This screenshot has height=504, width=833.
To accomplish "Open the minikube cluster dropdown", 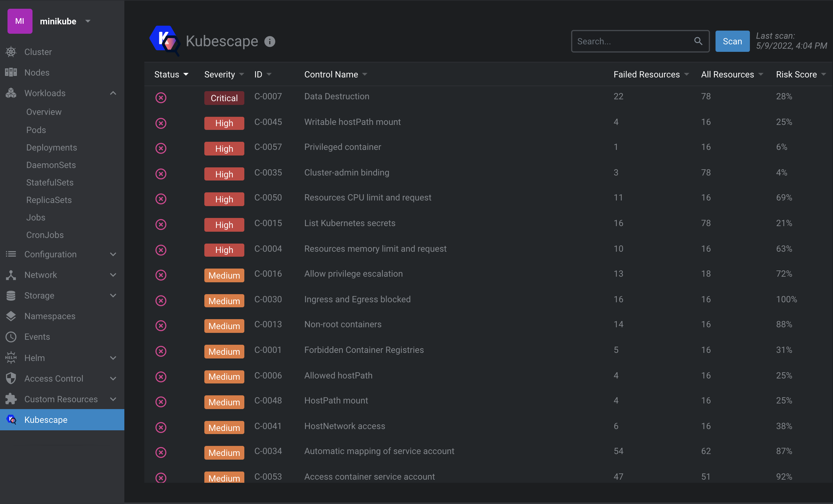I will point(88,21).
